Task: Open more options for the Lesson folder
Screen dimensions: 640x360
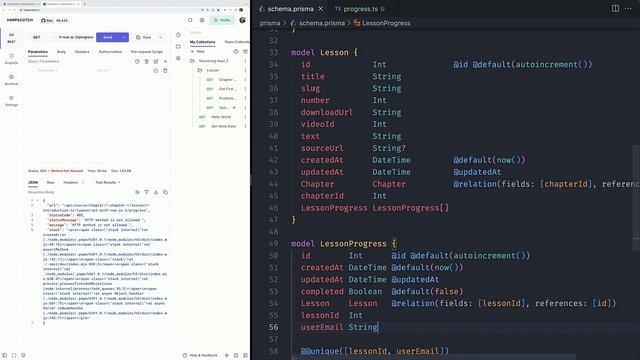Action: (245, 70)
